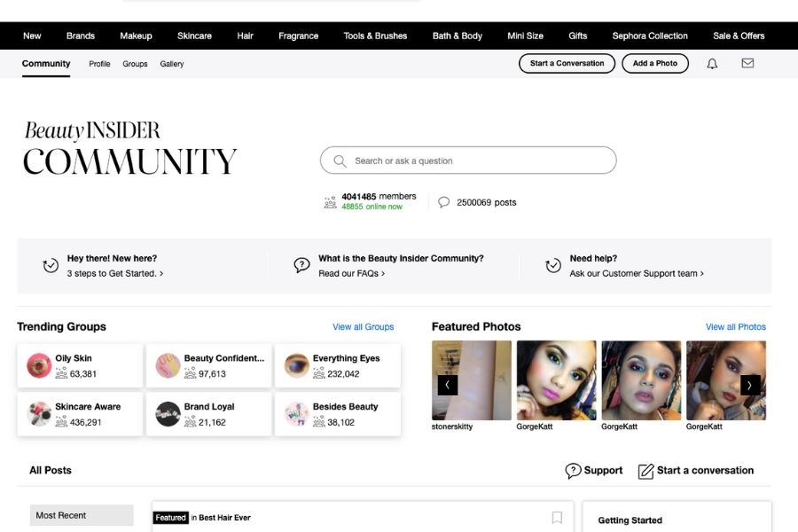The image size is (798, 532).
Task: Open 3 steps to Get Started link
Action: (115, 273)
